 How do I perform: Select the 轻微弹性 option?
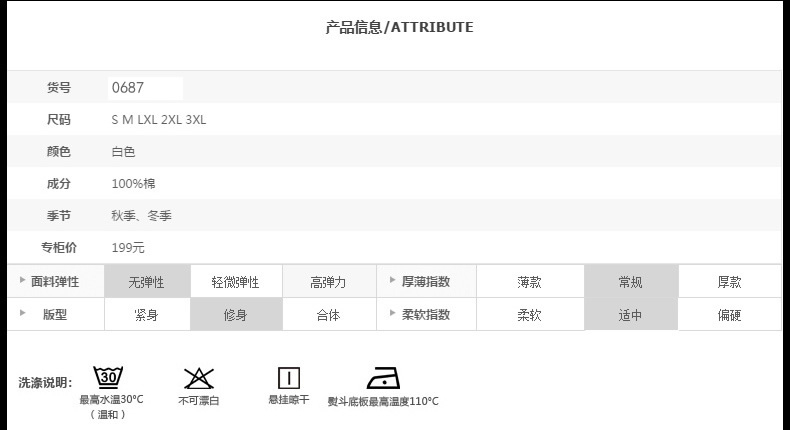tap(236, 282)
